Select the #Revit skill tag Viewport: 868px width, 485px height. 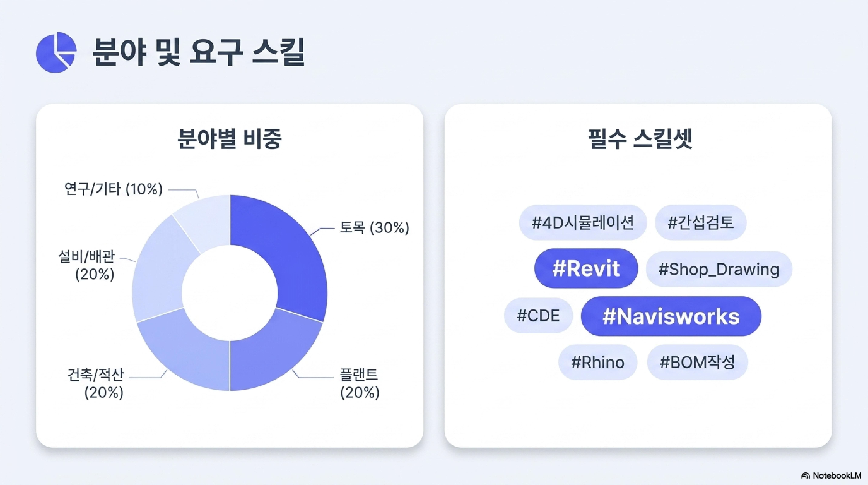pos(586,268)
